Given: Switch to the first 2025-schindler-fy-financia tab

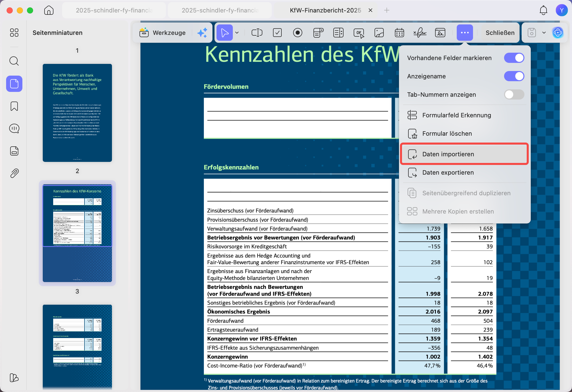Looking at the screenshot, I should pyautogui.click(x=114, y=10).
